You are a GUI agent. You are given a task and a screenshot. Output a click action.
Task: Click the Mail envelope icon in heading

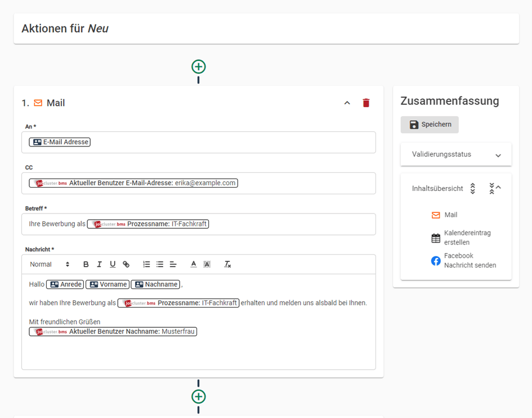tap(38, 103)
